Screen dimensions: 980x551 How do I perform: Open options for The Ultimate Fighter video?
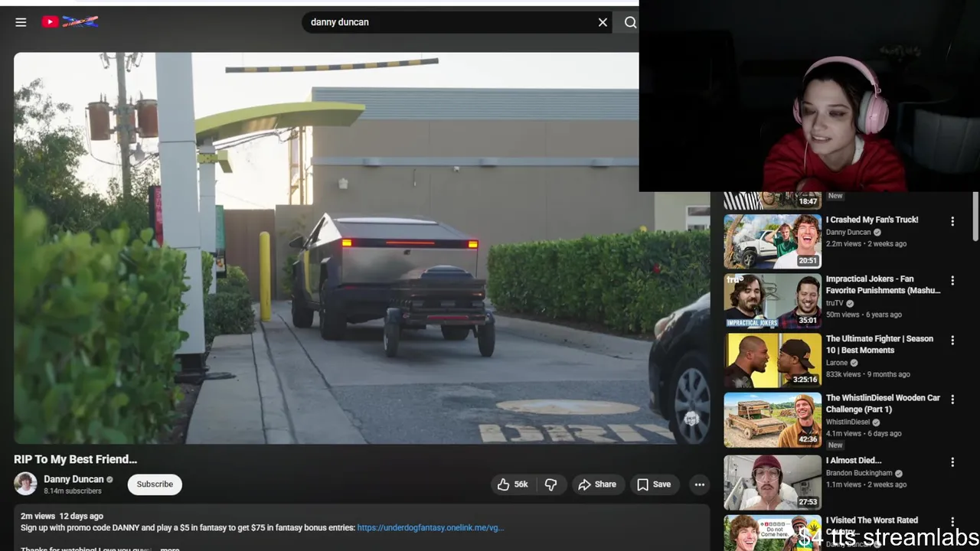[x=952, y=340]
